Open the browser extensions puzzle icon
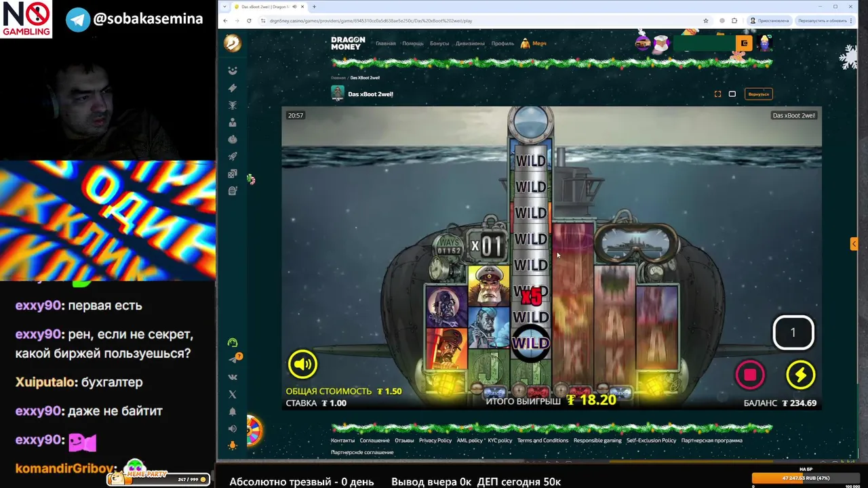Image resolution: width=868 pixels, height=488 pixels. coord(734,20)
